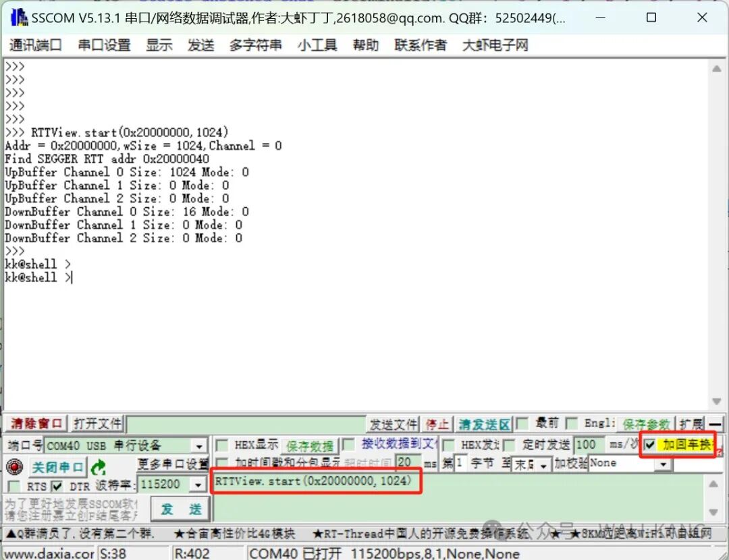Visit the www.daxia.com link

pyautogui.click(x=46, y=553)
